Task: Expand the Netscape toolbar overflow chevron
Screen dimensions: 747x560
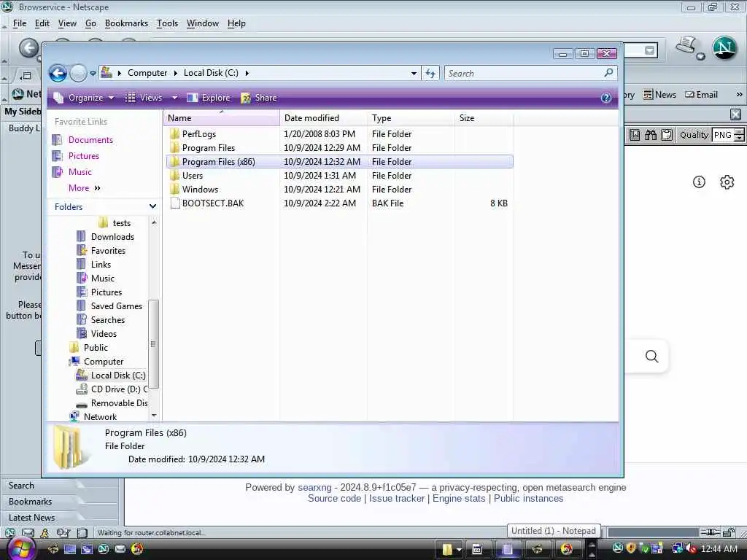Action: point(739,94)
